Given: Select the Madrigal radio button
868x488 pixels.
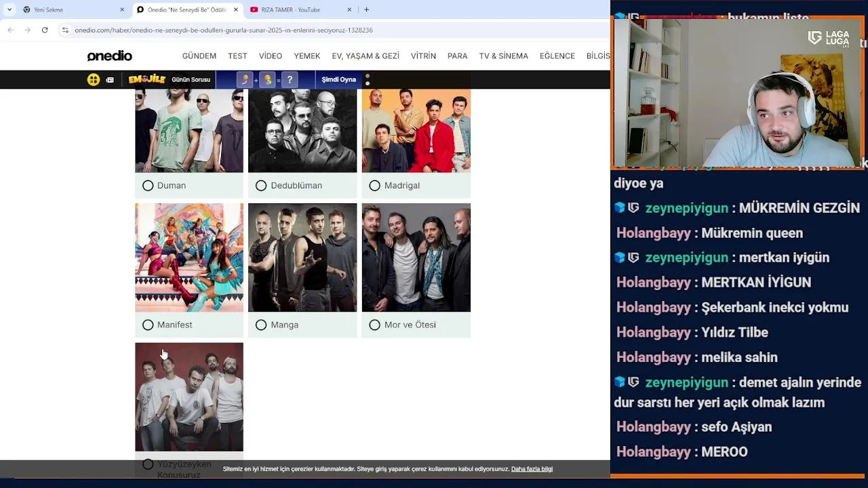Looking at the screenshot, I should (374, 186).
